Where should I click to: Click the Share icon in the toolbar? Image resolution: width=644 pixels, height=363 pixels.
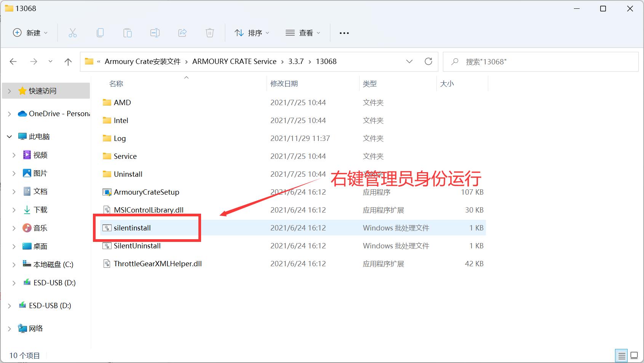coord(182,33)
